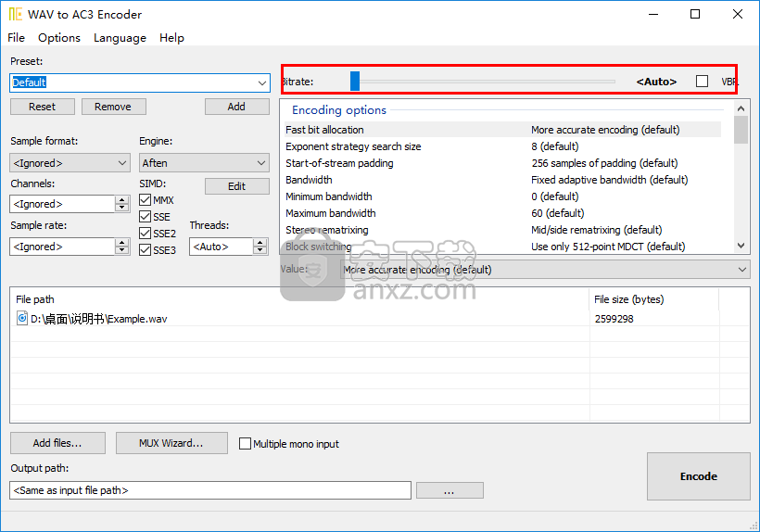Expand the Preset dropdown
The height and width of the screenshot is (532, 760).
pyautogui.click(x=261, y=82)
